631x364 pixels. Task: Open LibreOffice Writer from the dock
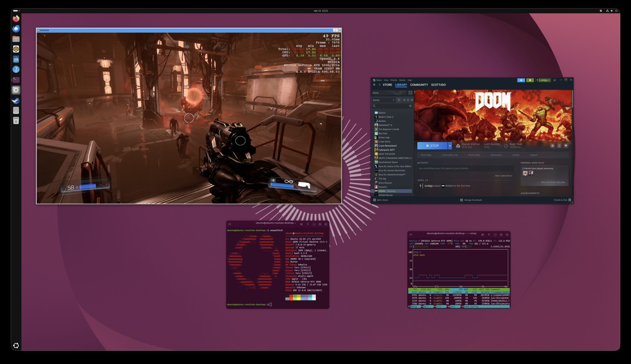[16, 59]
